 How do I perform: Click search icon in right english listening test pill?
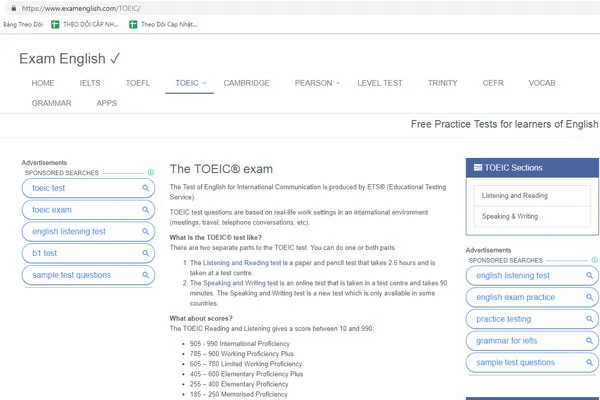589,275
